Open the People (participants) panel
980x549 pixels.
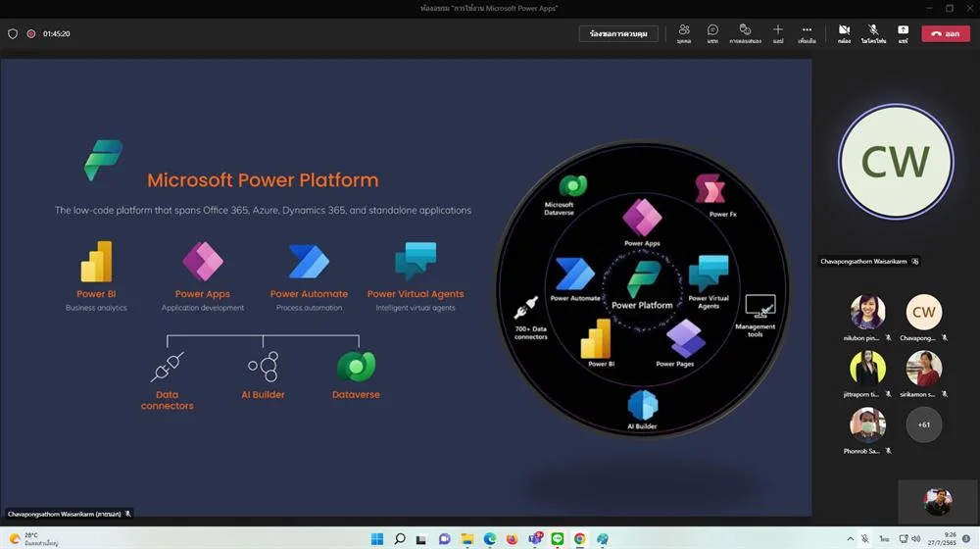click(x=684, y=33)
